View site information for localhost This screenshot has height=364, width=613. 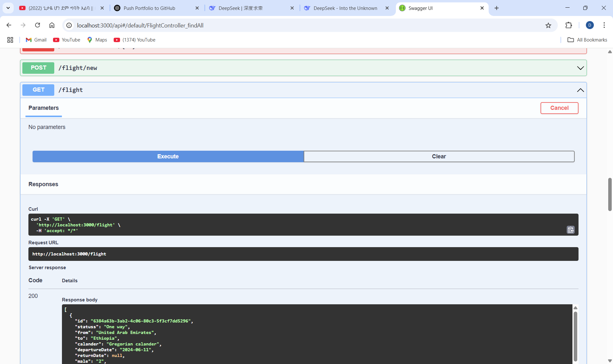[x=69, y=25]
